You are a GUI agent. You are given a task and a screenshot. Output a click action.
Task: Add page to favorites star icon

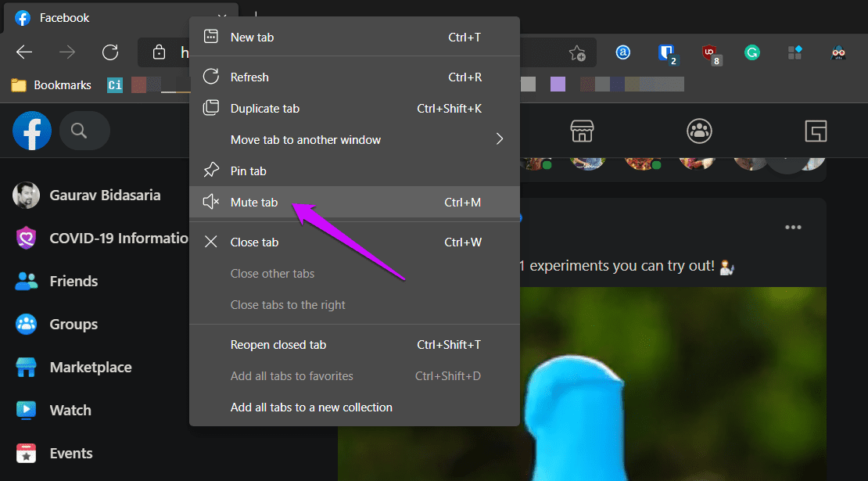[x=577, y=53]
